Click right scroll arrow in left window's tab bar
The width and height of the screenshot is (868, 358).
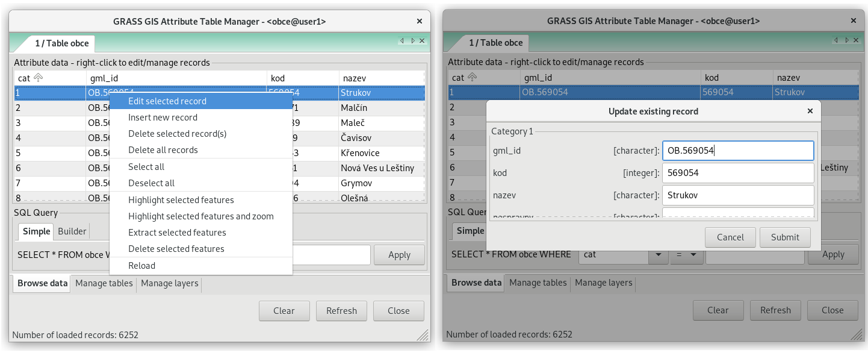[x=412, y=41]
